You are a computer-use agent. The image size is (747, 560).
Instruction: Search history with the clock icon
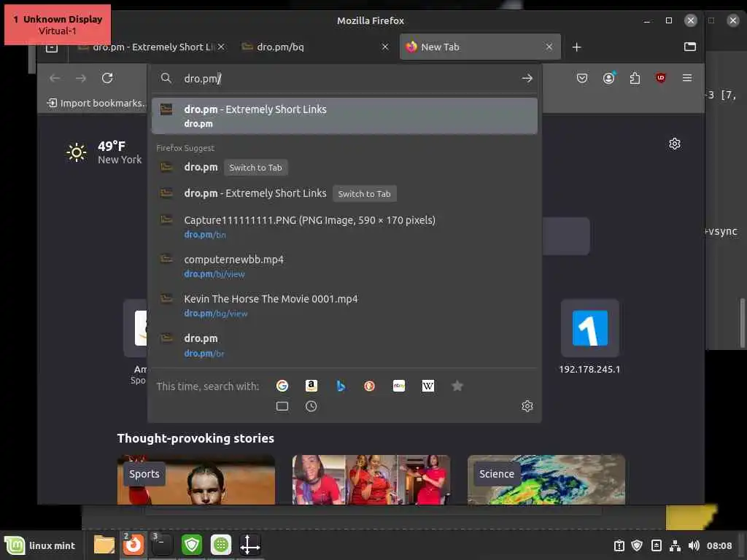[x=311, y=406]
